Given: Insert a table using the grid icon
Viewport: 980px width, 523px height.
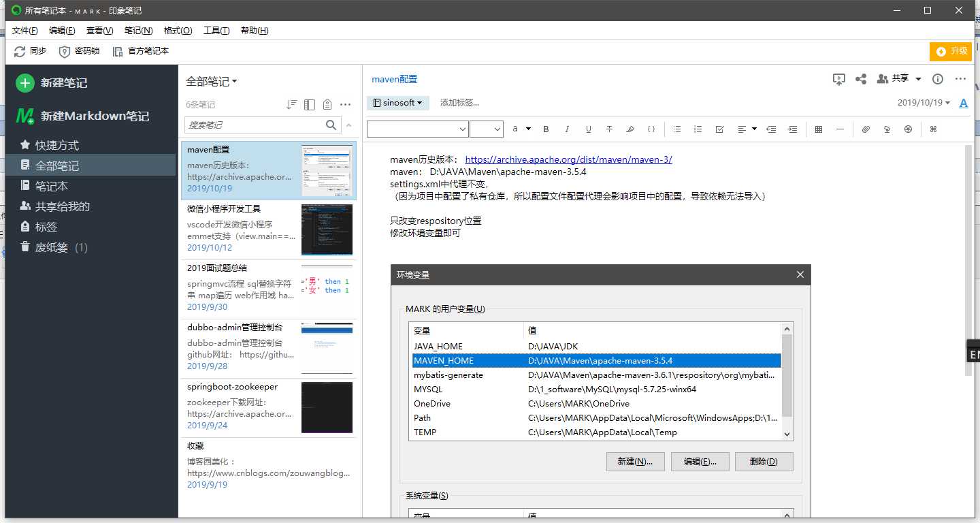Looking at the screenshot, I should 819,129.
